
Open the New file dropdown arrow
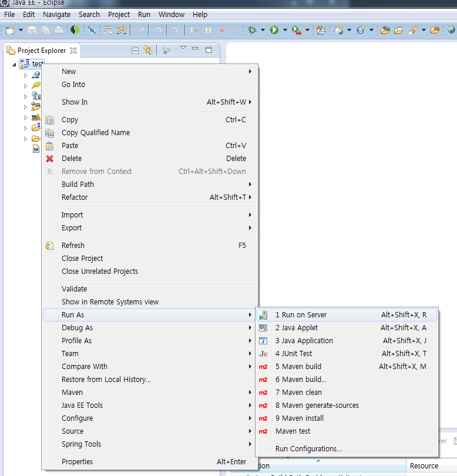coord(21,30)
